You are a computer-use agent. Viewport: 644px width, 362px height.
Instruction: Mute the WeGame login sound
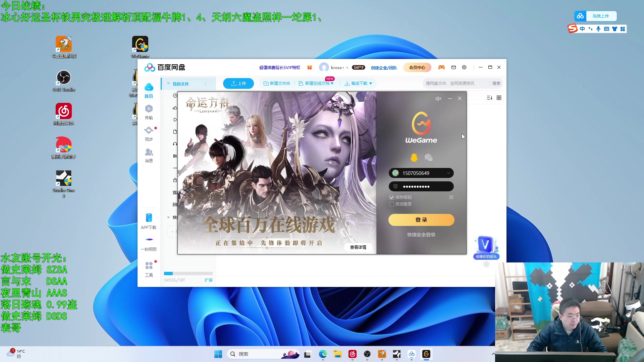click(438, 99)
